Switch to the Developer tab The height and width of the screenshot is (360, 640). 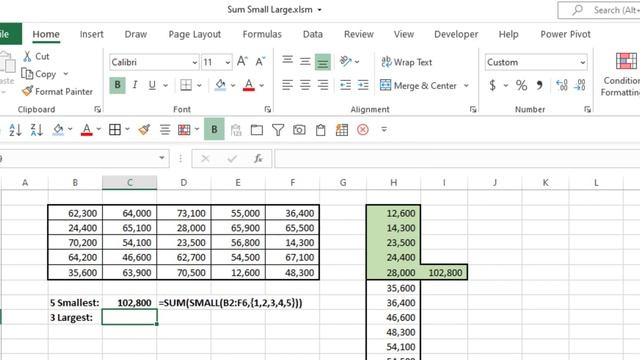click(456, 34)
